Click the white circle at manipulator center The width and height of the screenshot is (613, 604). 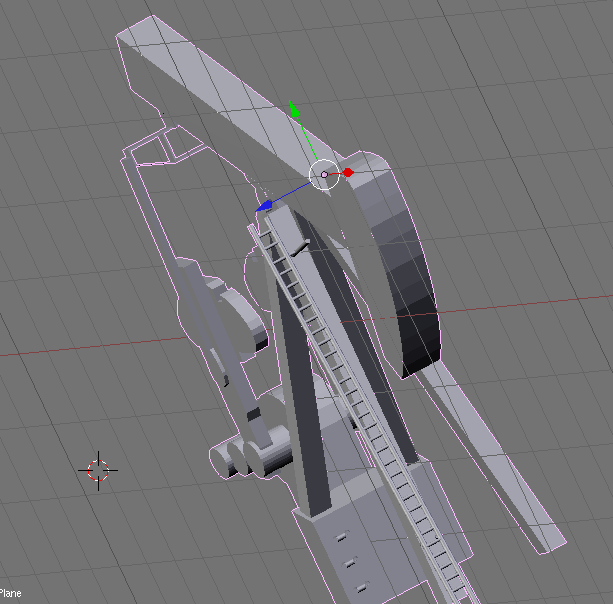[324, 174]
